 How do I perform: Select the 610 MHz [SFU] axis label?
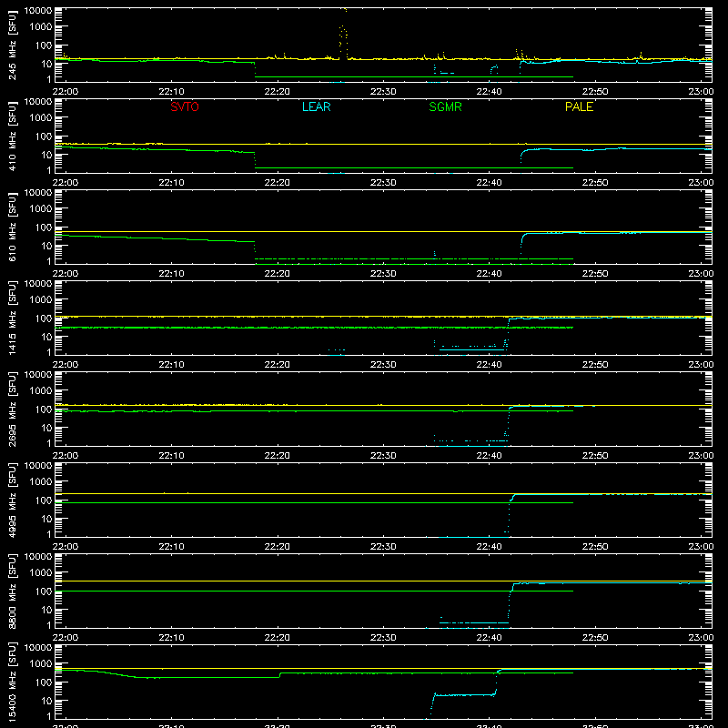[12, 227]
